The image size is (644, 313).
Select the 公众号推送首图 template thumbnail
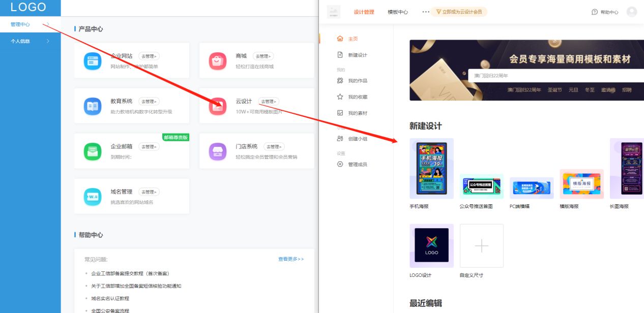(x=482, y=186)
